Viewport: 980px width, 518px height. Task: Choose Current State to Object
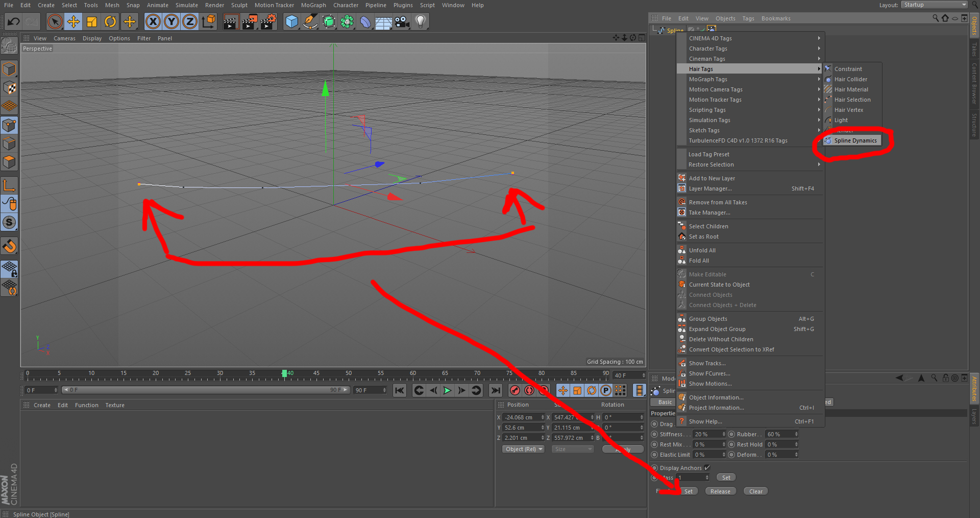click(x=749, y=285)
